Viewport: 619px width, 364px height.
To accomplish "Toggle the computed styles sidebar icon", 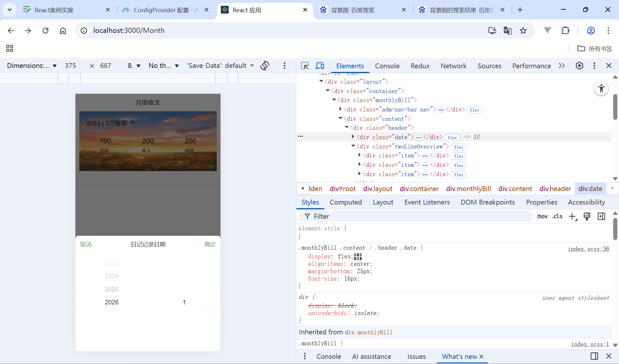I will coord(601,216).
